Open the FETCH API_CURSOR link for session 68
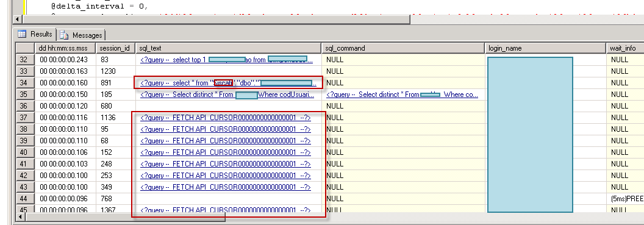Screen dimensions: 644x225 [226, 141]
